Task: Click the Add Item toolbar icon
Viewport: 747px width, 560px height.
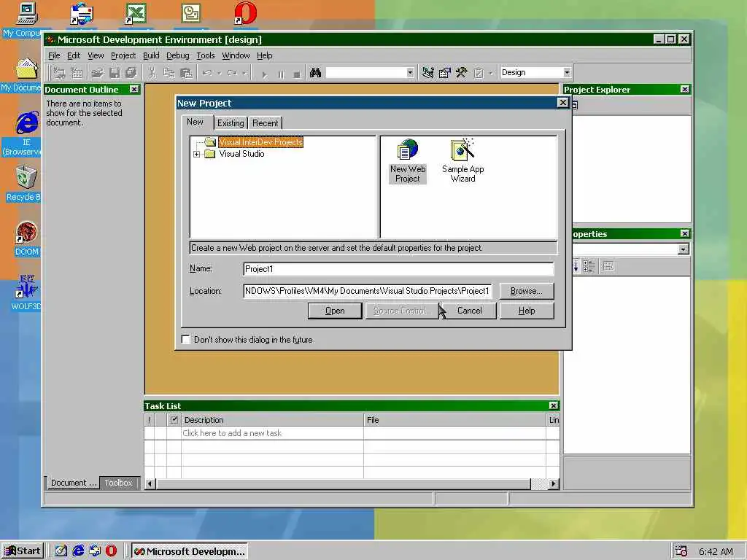Action: [76, 73]
